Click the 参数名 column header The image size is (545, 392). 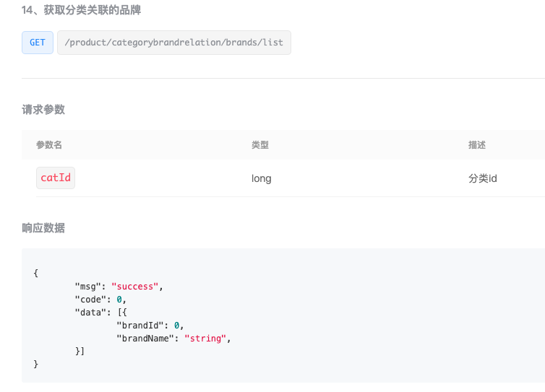click(49, 145)
